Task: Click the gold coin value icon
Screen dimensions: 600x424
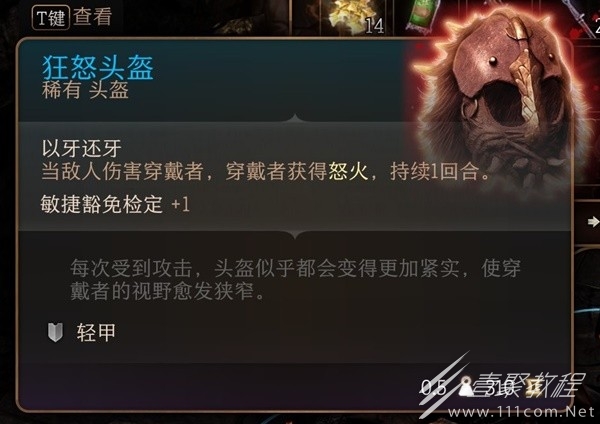Action: [x=533, y=387]
